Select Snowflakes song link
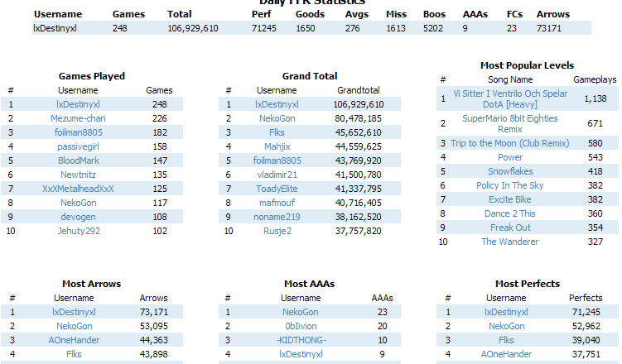The image size is (622, 364). [510, 171]
